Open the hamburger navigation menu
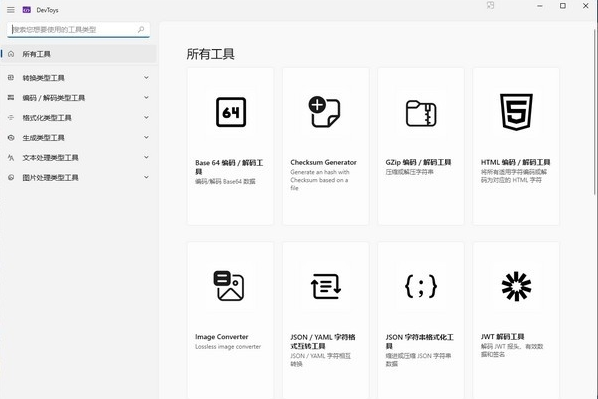 (x=11, y=10)
